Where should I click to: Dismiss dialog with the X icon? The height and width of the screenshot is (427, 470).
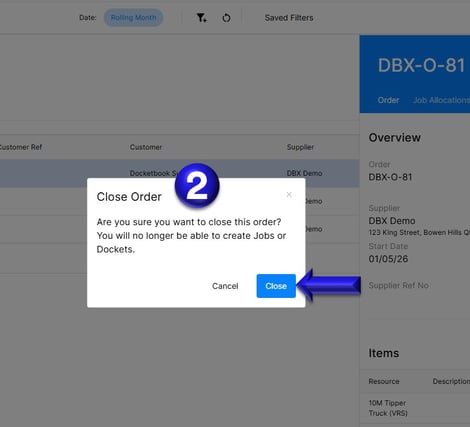[289, 194]
